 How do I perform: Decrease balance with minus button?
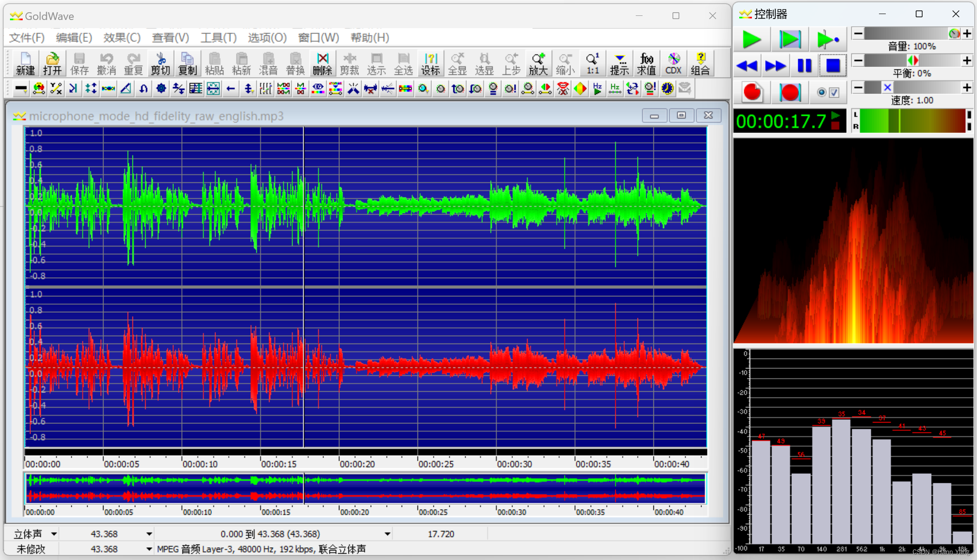coord(858,60)
